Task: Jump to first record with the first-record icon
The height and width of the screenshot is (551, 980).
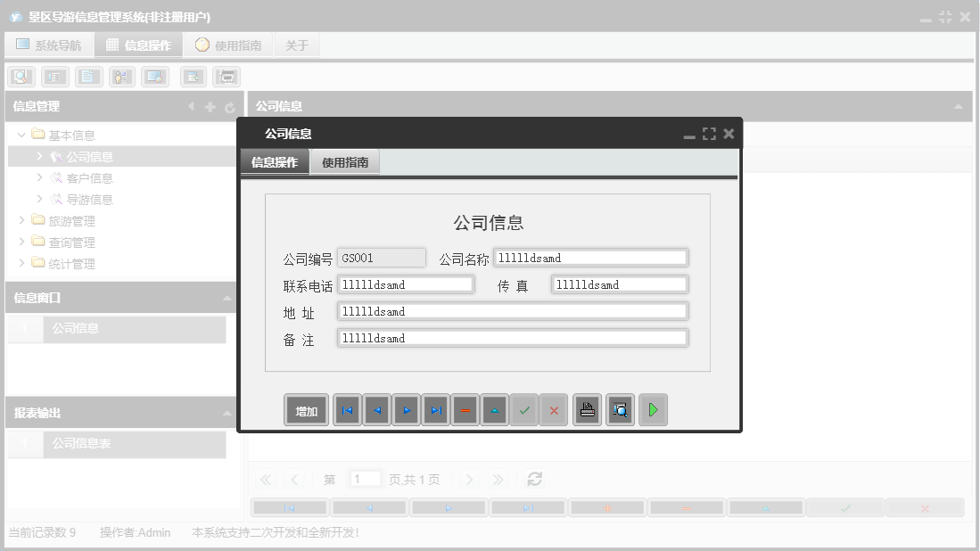Action: coord(347,409)
